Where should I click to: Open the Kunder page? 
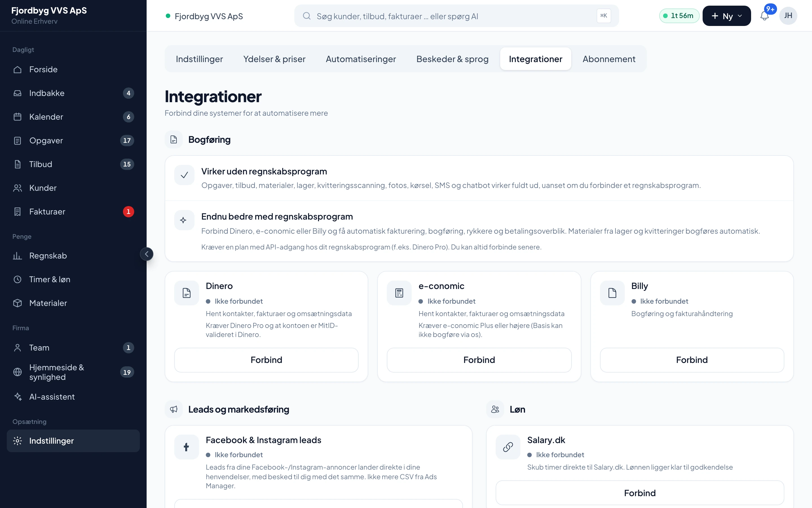coord(73,188)
